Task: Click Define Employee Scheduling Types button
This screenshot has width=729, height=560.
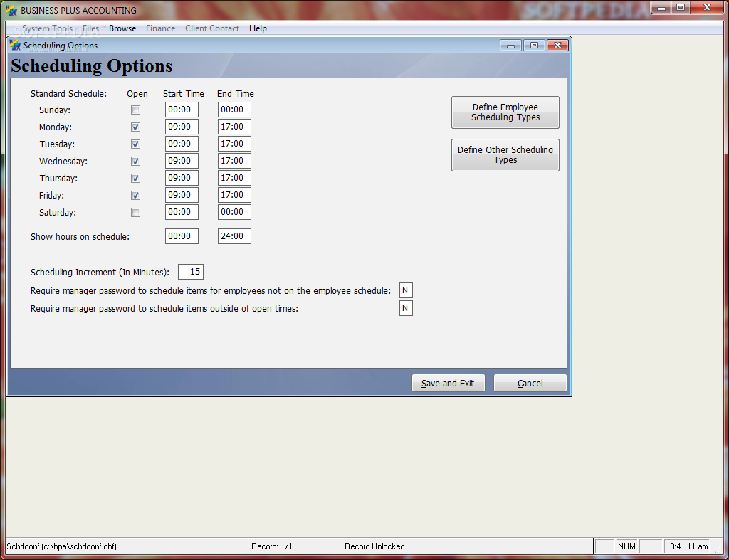Action: click(505, 112)
